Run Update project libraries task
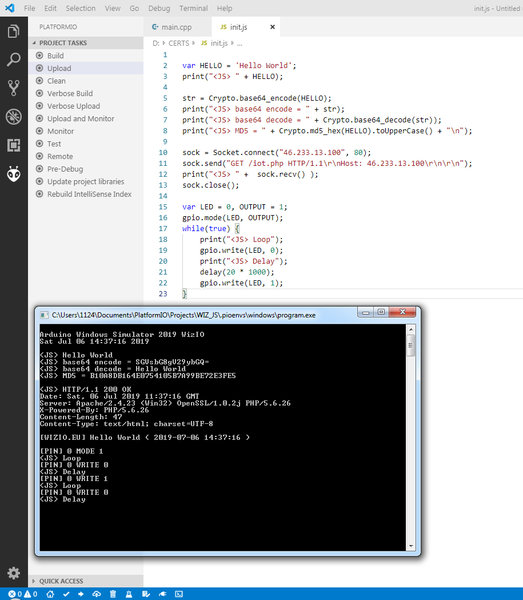This screenshot has width=523, height=600. pos(86,181)
